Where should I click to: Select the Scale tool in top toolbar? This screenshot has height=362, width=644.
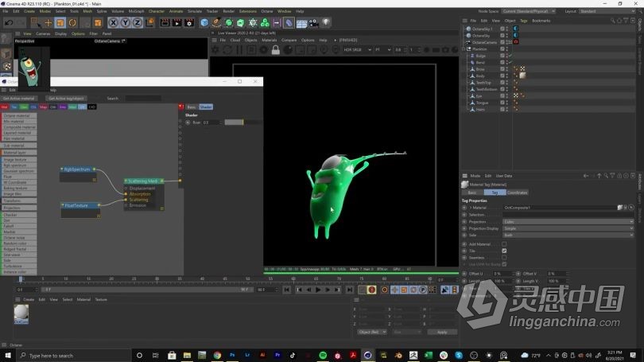(x=60, y=22)
